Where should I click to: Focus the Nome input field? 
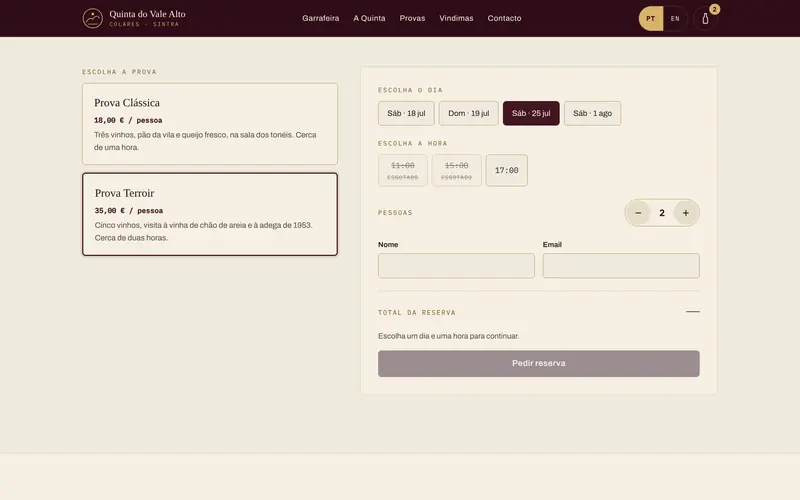tap(456, 266)
